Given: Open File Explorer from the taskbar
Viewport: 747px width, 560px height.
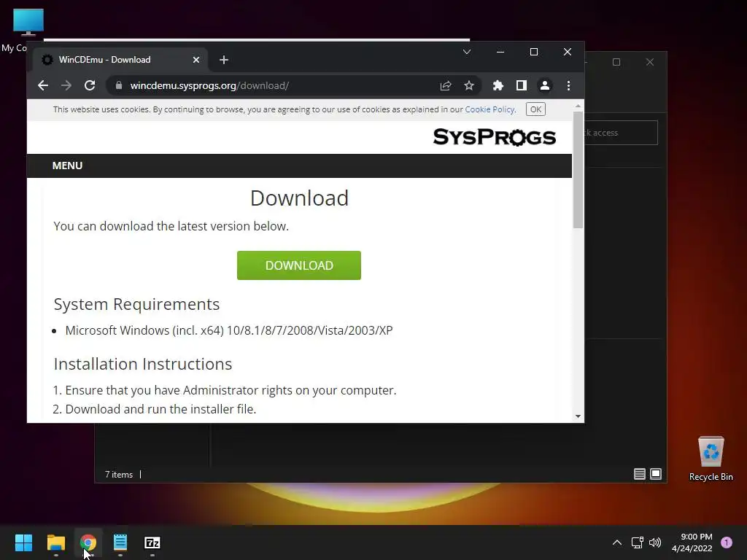Looking at the screenshot, I should (x=55, y=542).
